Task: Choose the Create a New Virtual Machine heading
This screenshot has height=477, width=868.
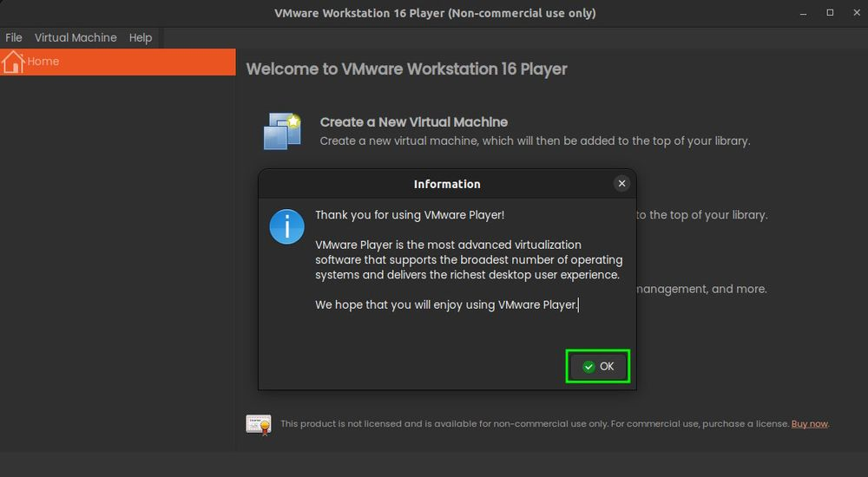Action: pyautogui.click(x=413, y=122)
